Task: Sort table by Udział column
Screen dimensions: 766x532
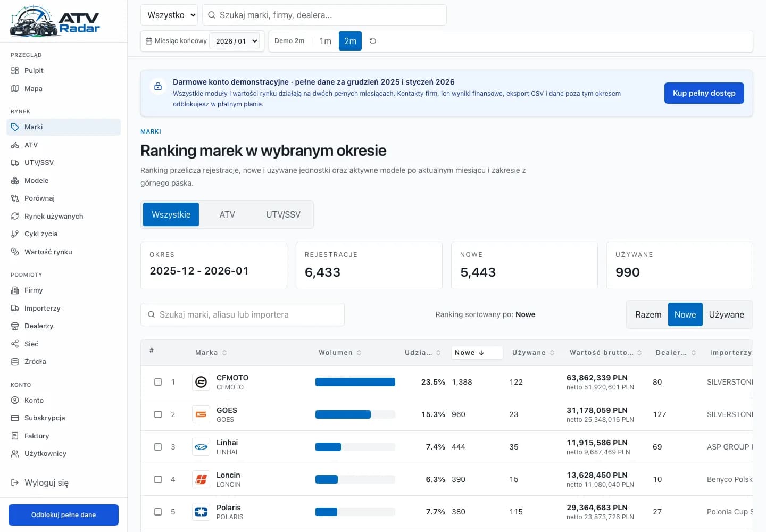Action: (423, 353)
